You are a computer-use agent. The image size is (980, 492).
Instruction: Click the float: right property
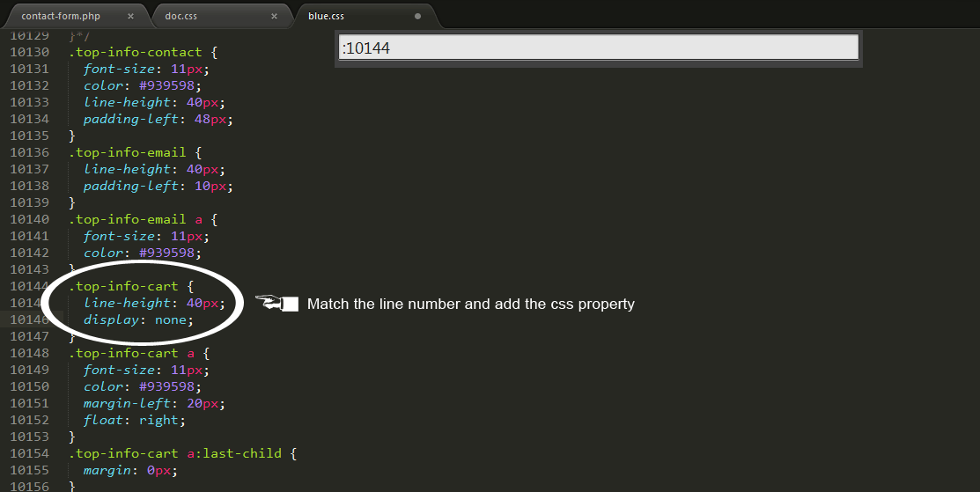[x=134, y=420]
